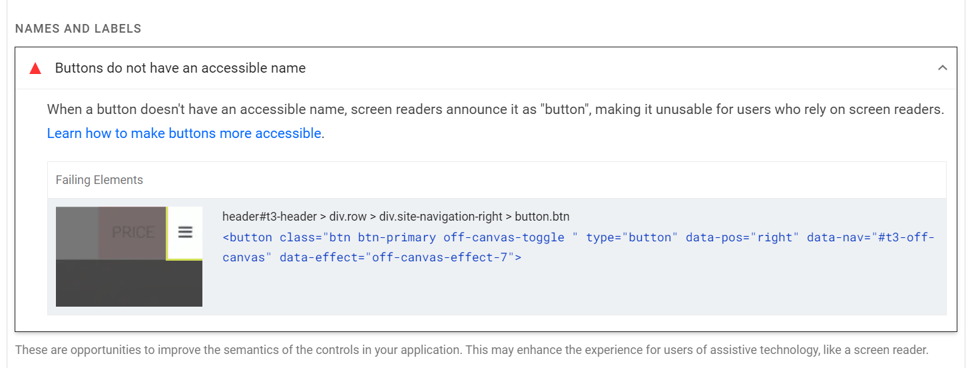Image resolution: width=980 pixels, height=368 pixels.
Task: Click the red warning triangle icon
Action: tap(35, 68)
